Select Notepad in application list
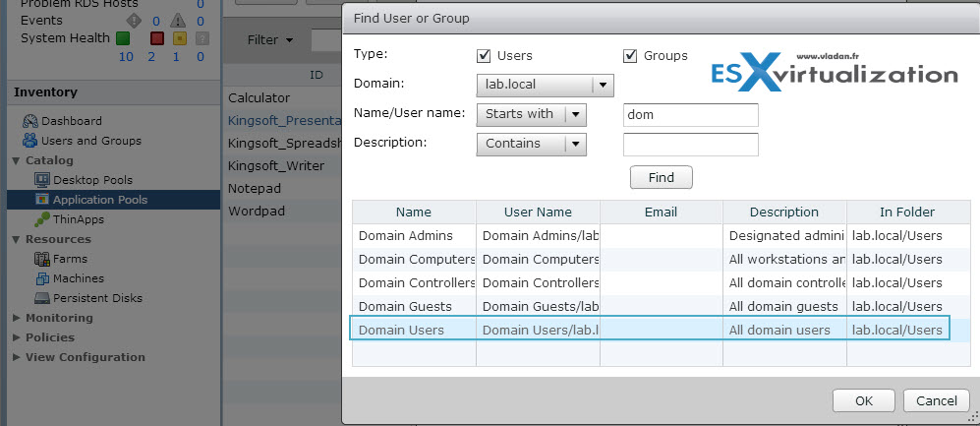The image size is (980, 426). (255, 188)
